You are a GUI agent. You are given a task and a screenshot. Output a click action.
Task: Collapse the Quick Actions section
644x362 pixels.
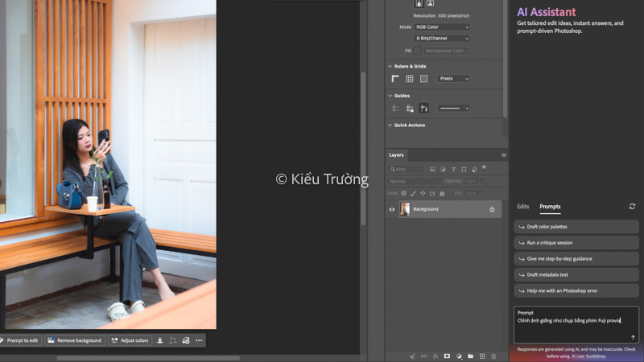(x=390, y=125)
